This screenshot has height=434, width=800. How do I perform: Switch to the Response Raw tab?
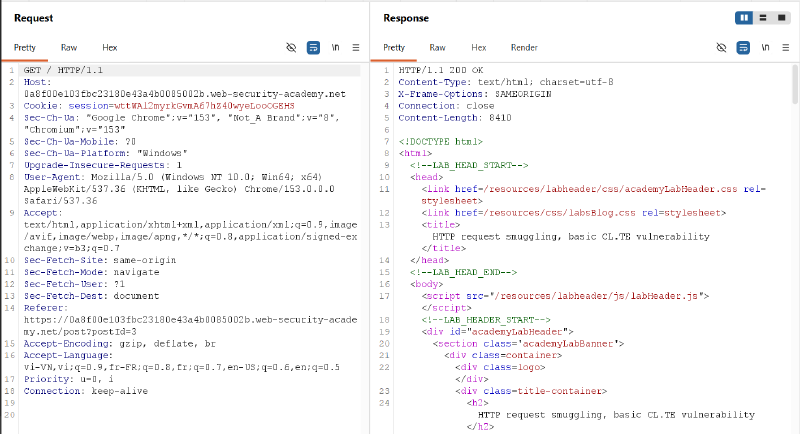click(x=437, y=47)
